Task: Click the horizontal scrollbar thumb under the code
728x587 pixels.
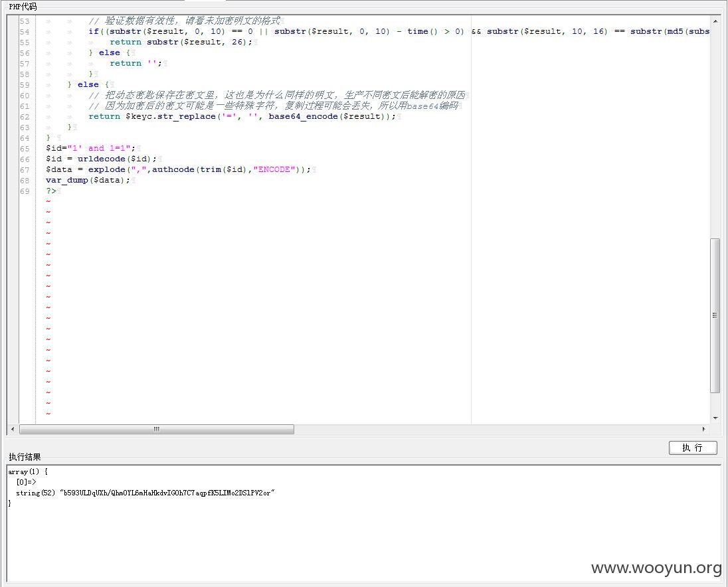Action: point(157,430)
